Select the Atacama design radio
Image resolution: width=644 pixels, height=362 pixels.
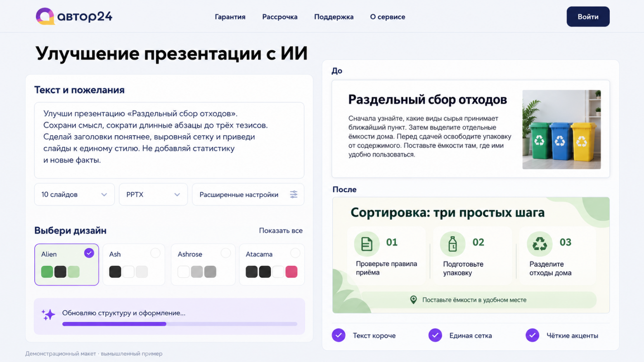295,253
